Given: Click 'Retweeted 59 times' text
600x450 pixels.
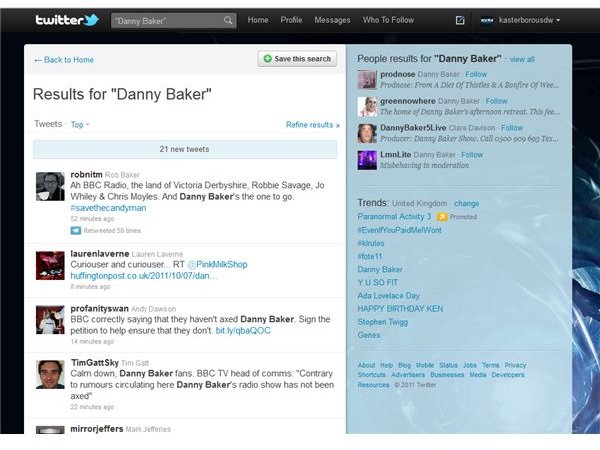Looking at the screenshot, I should (112, 231).
